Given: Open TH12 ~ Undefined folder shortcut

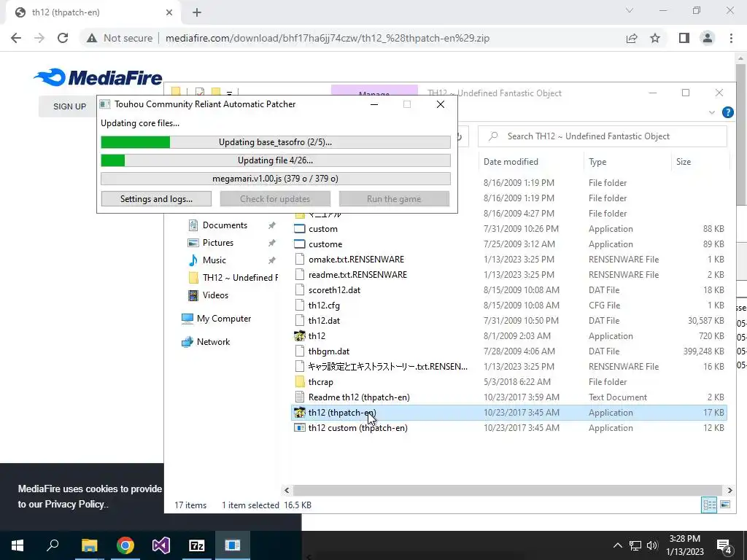Looking at the screenshot, I should (240, 278).
